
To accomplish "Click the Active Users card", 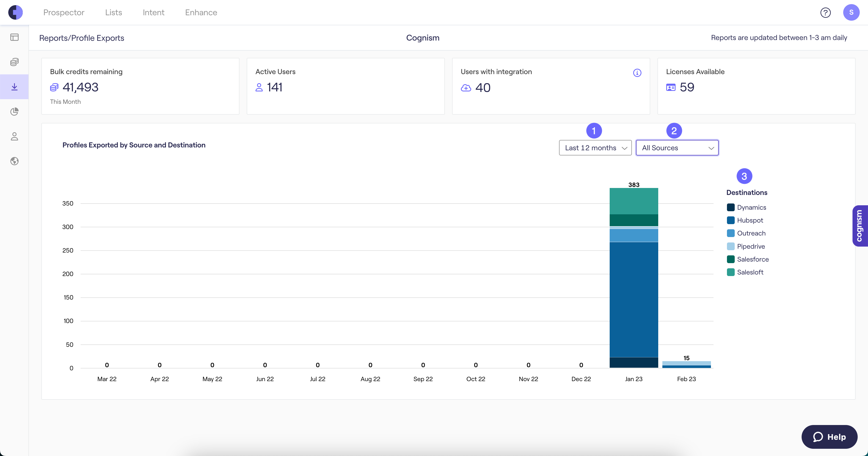I will click(x=345, y=86).
